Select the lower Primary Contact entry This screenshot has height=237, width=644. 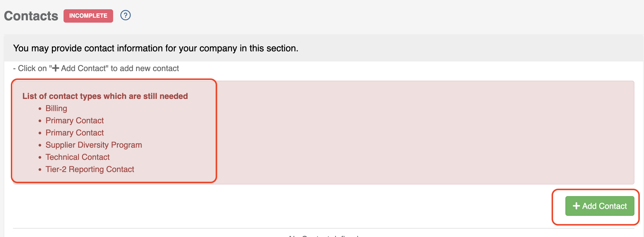(x=75, y=133)
